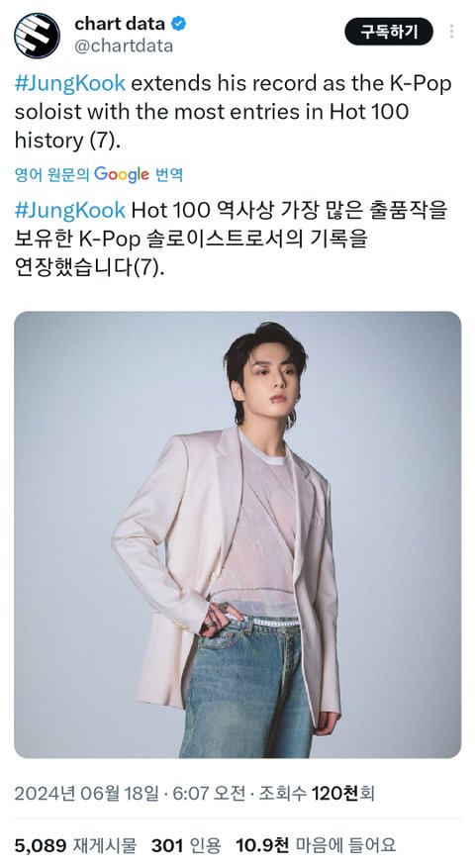Image resolution: width=475 pixels, height=868 pixels.
Task: Open #JungKook hashtag in English text
Action: tap(70, 83)
